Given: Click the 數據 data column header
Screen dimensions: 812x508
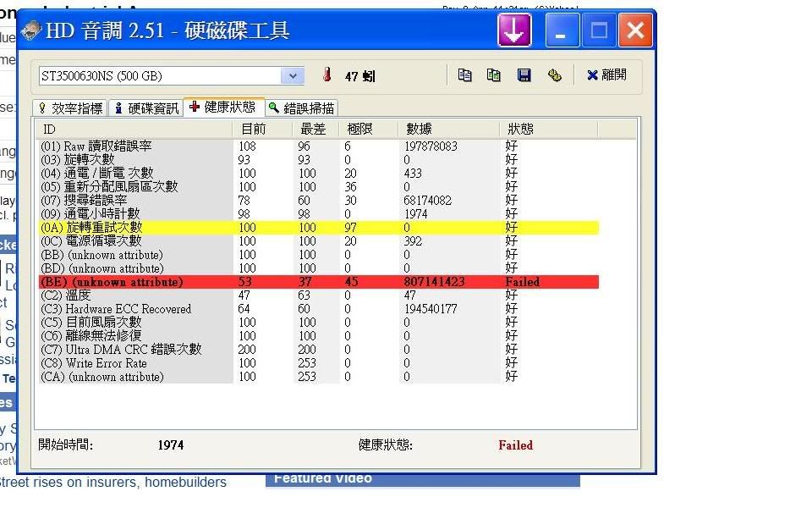Looking at the screenshot, I should pyautogui.click(x=419, y=129).
